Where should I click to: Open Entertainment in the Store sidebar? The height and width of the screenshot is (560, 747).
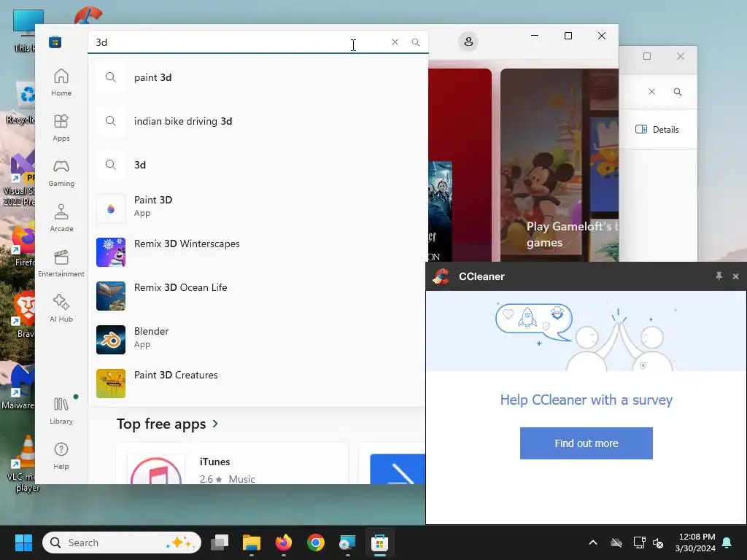point(61,263)
